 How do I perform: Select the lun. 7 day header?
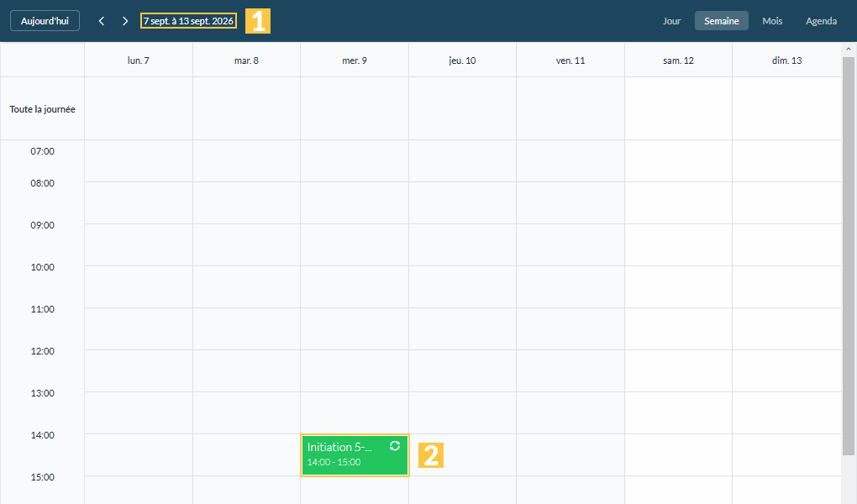[x=139, y=60]
